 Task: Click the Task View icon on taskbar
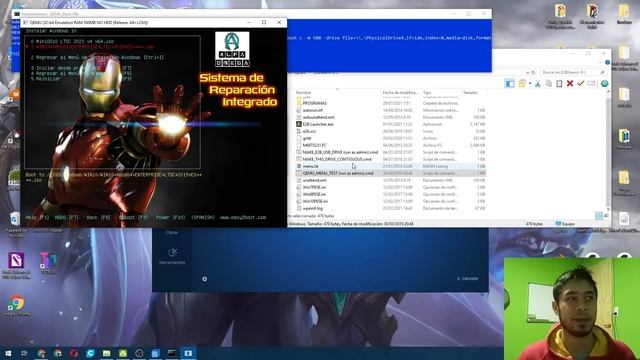click(24, 353)
